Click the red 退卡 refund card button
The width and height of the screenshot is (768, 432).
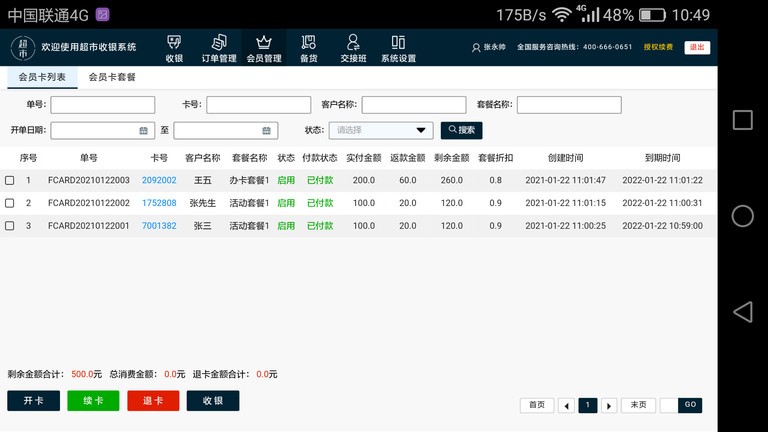153,401
